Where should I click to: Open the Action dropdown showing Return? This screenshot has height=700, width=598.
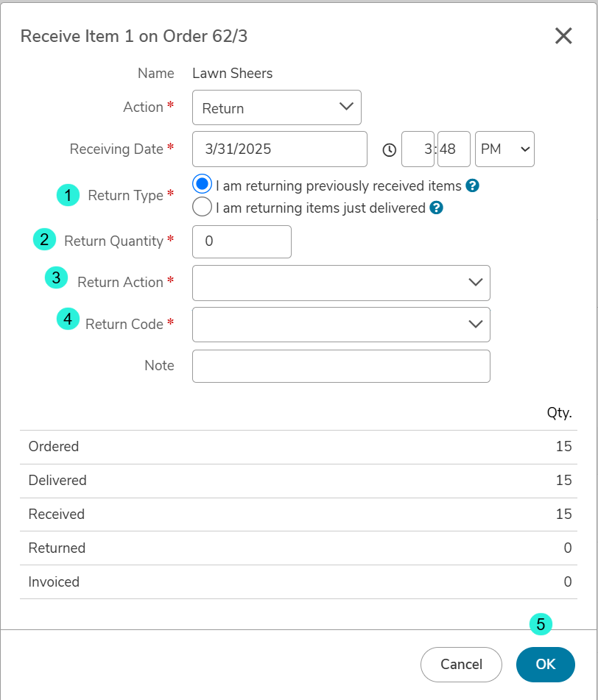click(277, 107)
